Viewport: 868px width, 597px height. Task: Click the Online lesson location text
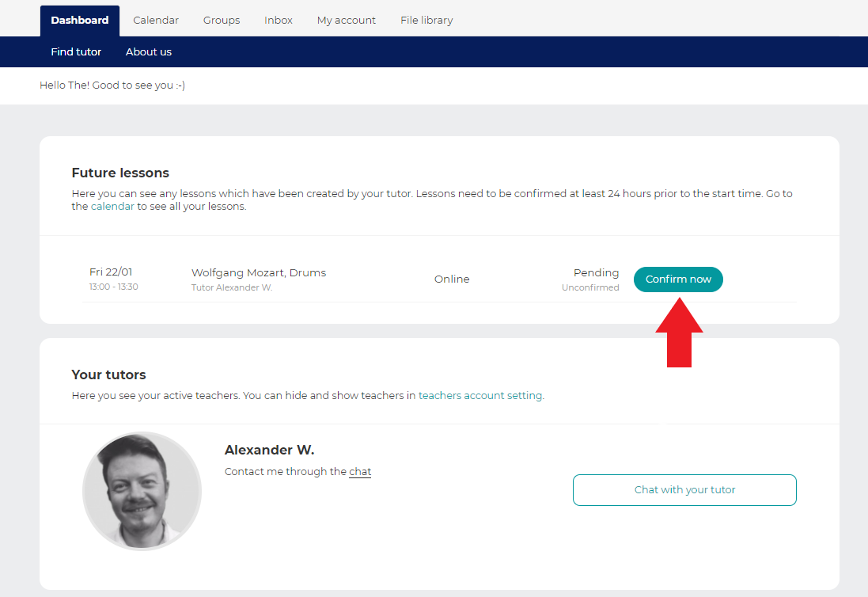[x=452, y=279]
